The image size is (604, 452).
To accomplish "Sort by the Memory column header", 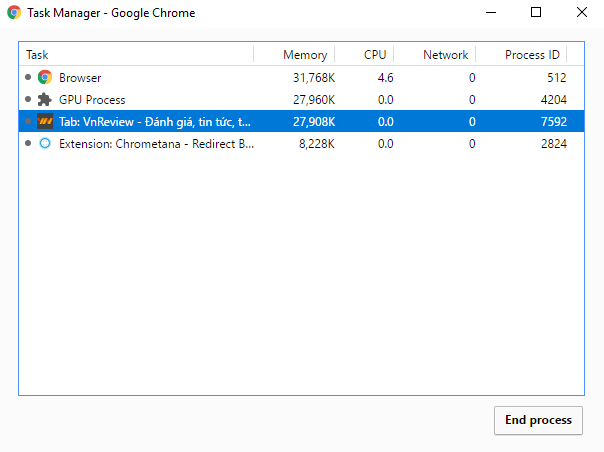I will pos(304,54).
